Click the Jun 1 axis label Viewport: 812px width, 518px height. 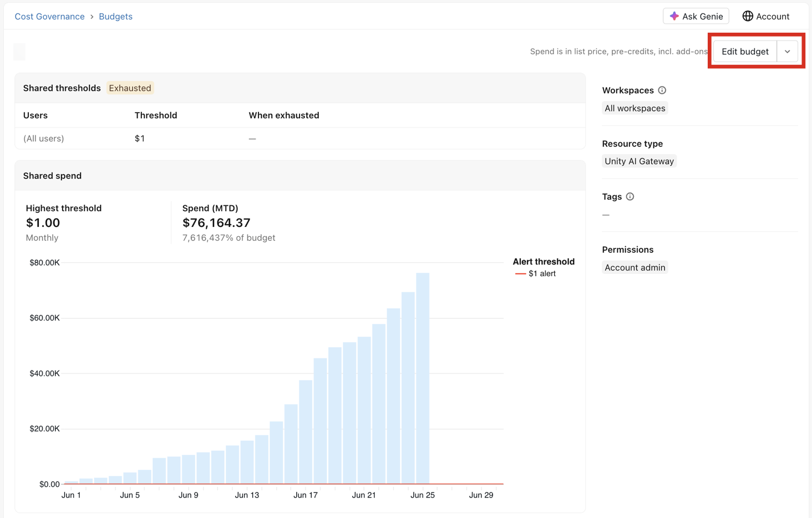coord(71,495)
